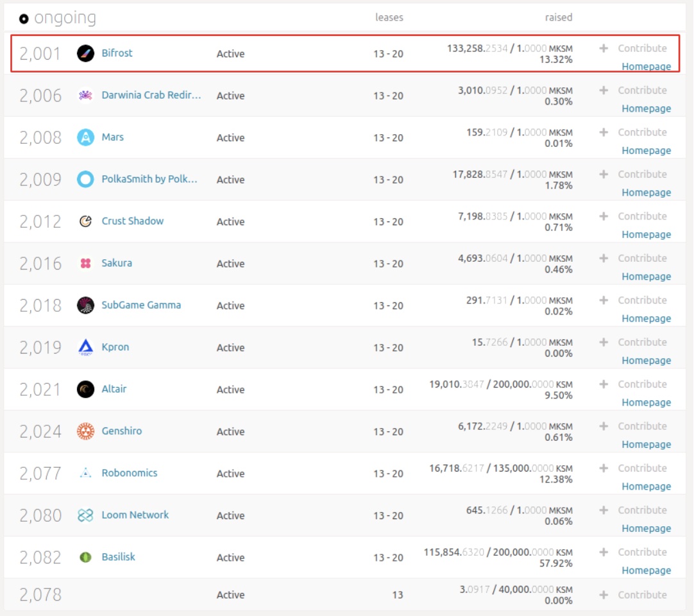
Task: Click Contribute button for Bifrost
Action: [633, 48]
